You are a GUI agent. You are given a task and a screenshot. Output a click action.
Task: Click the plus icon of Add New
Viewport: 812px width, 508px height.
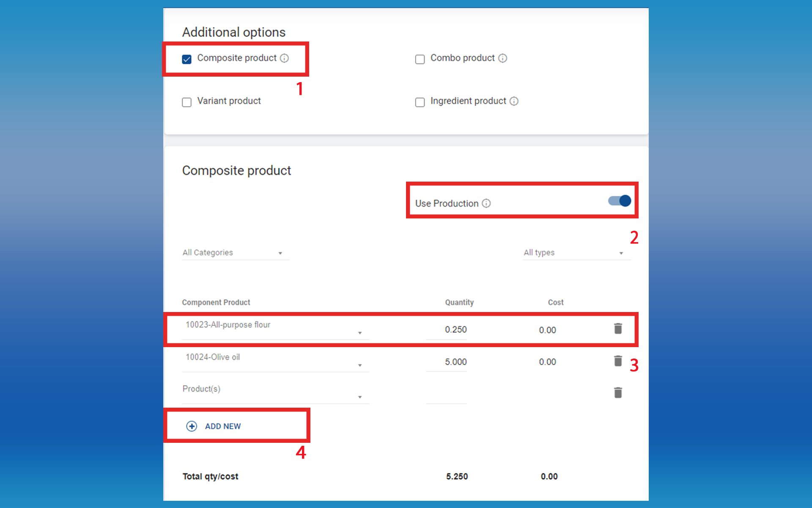(x=192, y=426)
